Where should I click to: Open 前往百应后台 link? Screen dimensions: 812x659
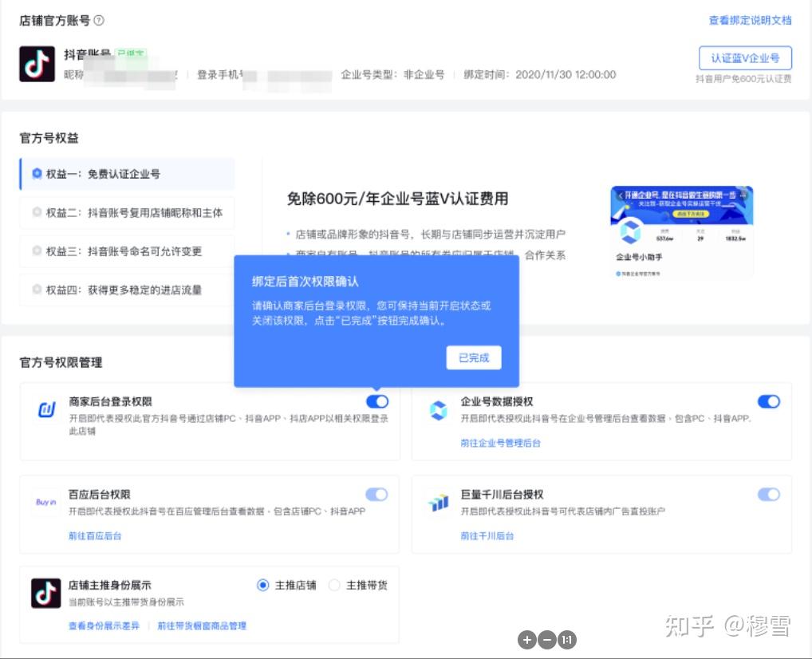point(95,535)
